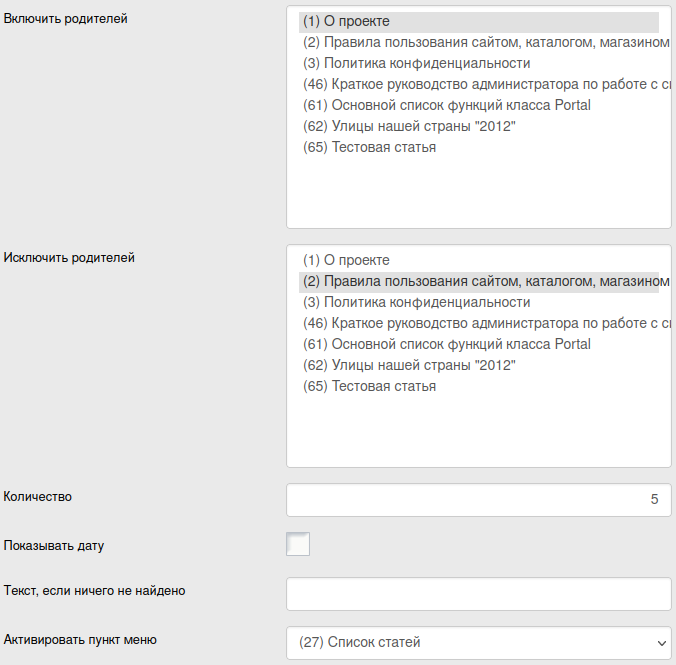Choose "(65) Тестовая статья" in Исключить родителей list

coord(369,386)
